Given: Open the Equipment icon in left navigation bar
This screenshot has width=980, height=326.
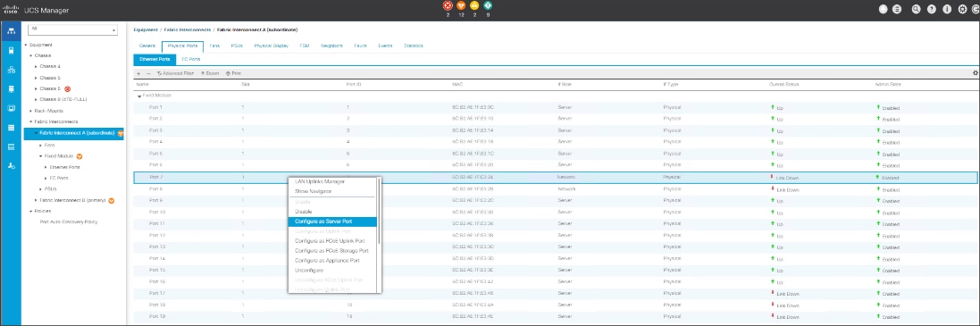Looking at the screenshot, I should [11, 30].
